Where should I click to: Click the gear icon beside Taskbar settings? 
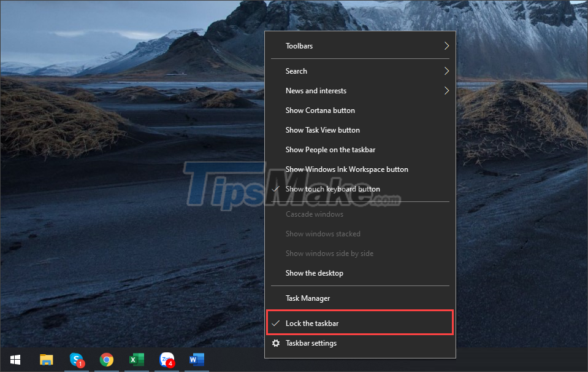pyautogui.click(x=276, y=343)
